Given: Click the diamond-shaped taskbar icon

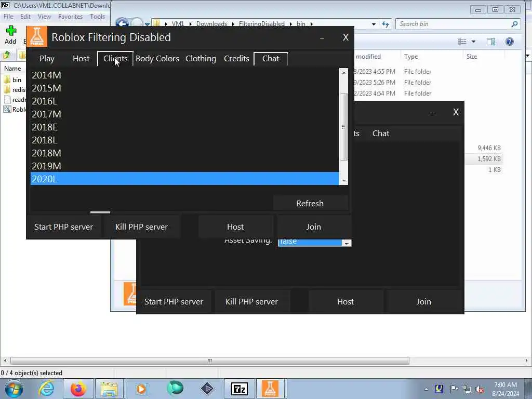Looking at the screenshot, I should (207, 389).
